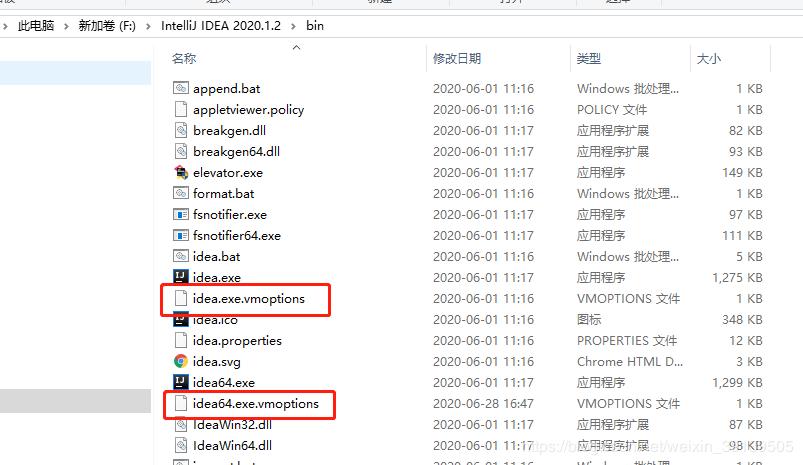Click the append.bat batch file icon

(x=181, y=88)
